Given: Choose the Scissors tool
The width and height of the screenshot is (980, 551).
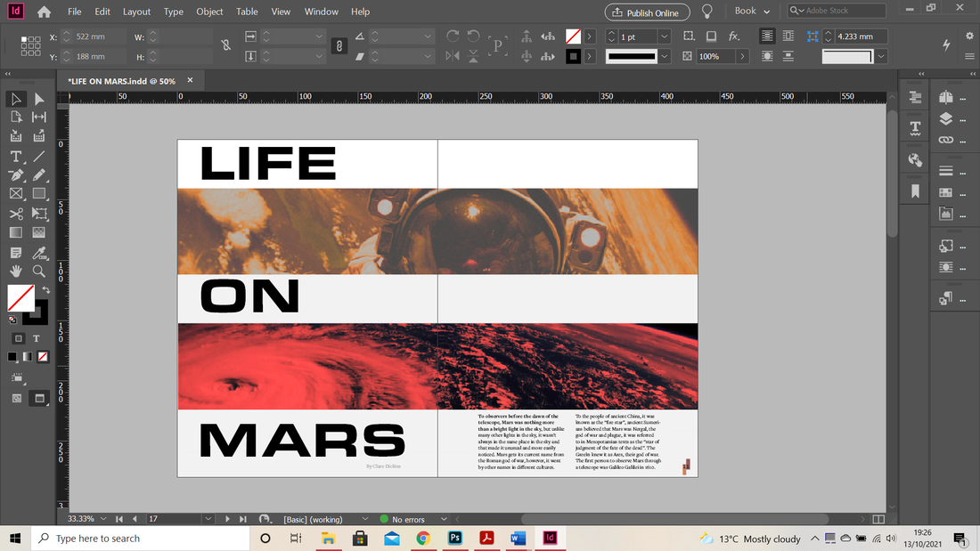Looking at the screenshot, I should click(x=16, y=214).
